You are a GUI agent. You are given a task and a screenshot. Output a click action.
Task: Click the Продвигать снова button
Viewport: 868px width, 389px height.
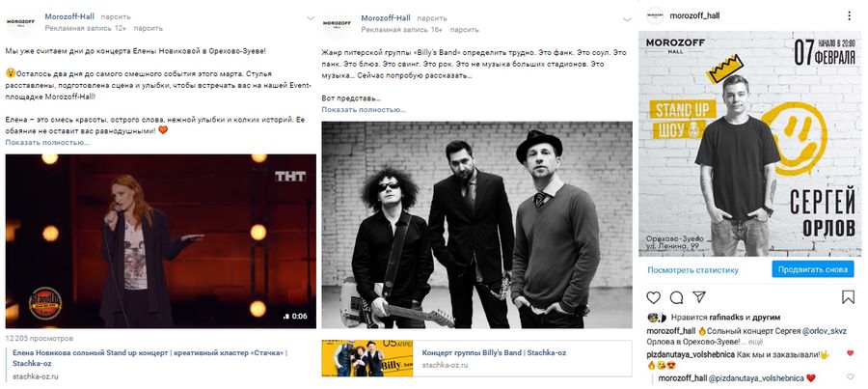click(812, 270)
